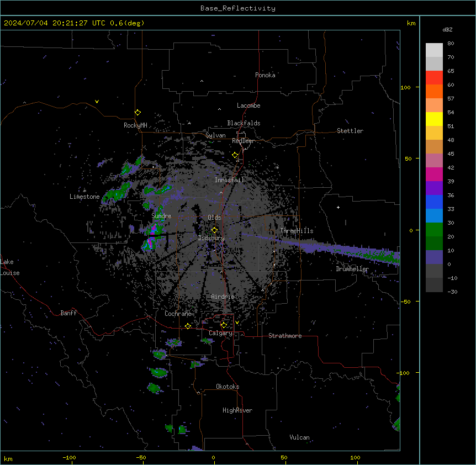Click the yellow diamond marker above RockyMH
The width and height of the screenshot is (476, 465).
click(137, 113)
